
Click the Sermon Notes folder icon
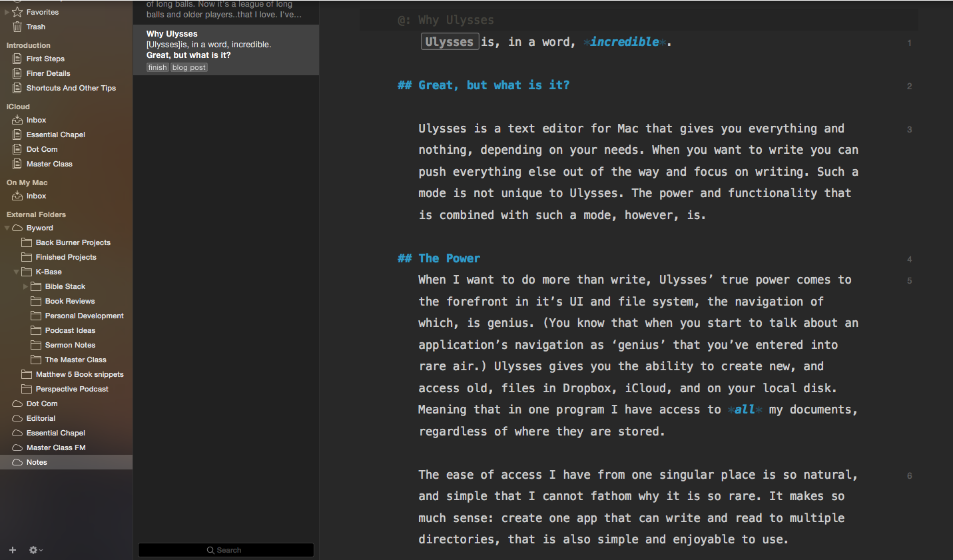(x=36, y=345)
